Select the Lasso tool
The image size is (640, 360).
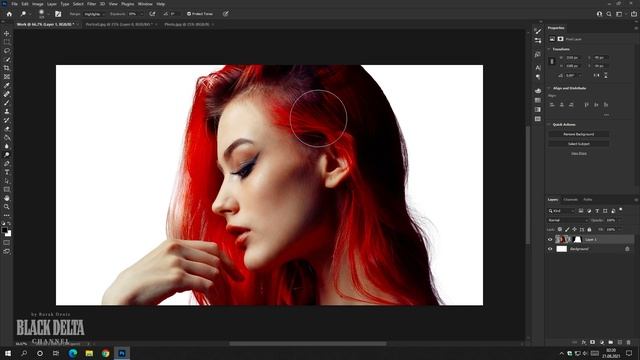(x=7, y=51)
